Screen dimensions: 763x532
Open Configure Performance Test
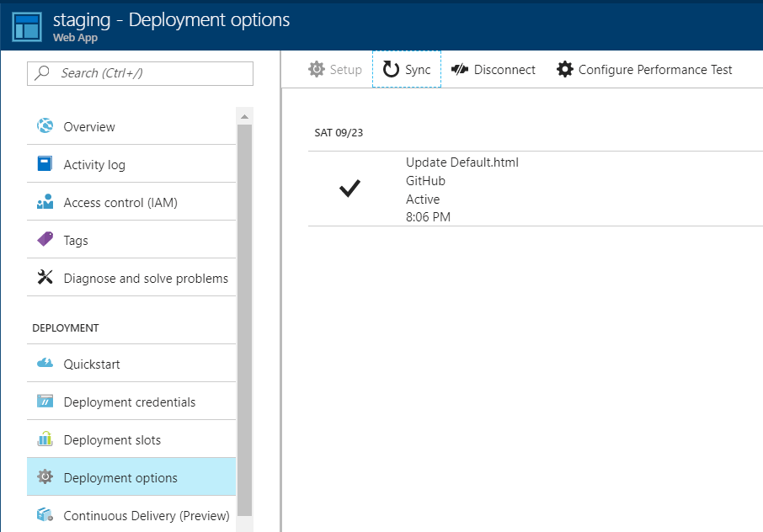click(x=645, y=70)
